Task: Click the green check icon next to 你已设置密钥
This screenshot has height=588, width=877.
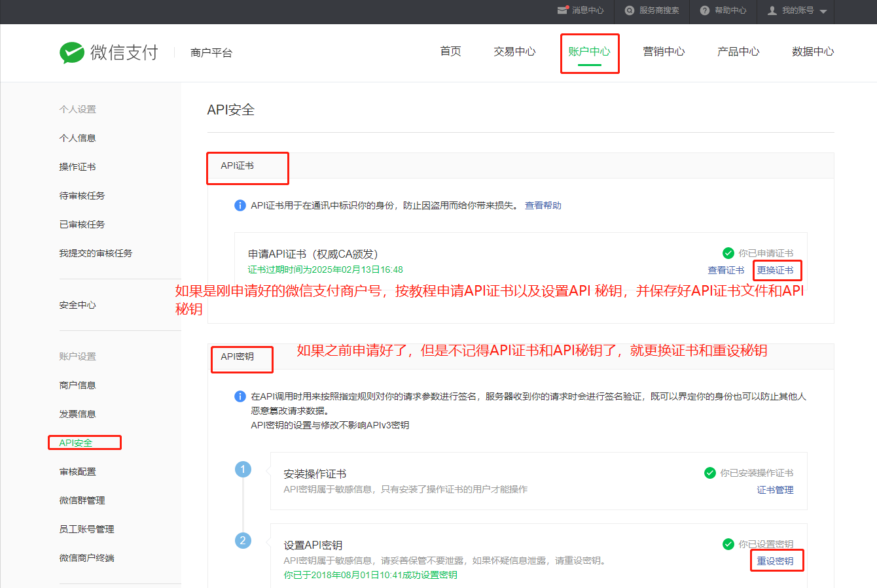Action: click(728, 544)
